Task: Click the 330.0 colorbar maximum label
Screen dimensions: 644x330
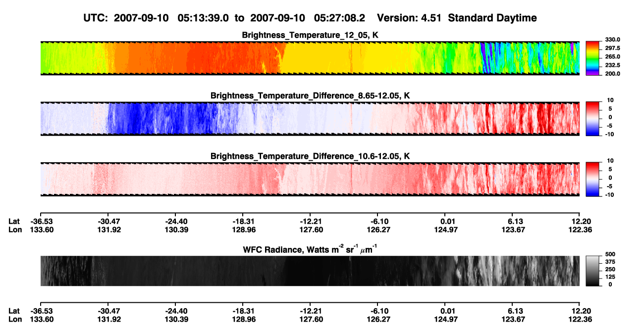Action: coord(612,40)
